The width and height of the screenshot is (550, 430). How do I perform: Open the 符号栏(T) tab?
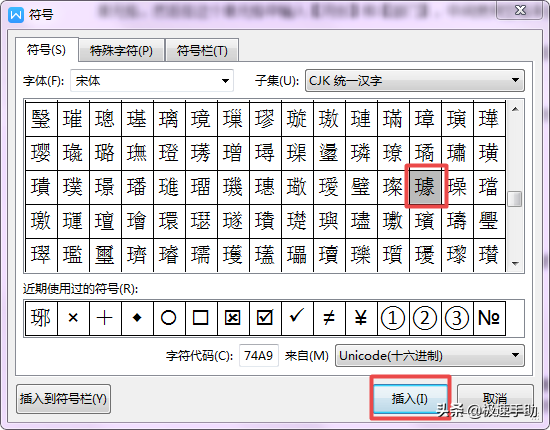202,51
